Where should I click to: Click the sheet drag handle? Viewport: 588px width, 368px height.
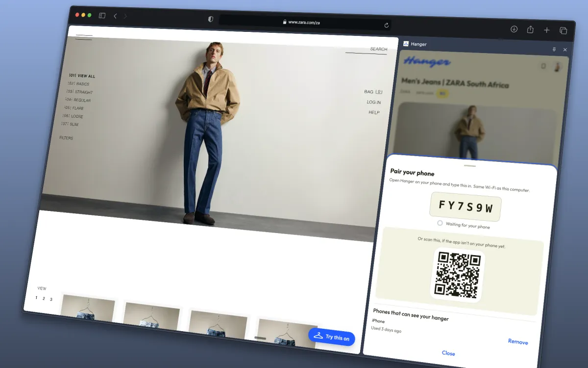point(469,166)
